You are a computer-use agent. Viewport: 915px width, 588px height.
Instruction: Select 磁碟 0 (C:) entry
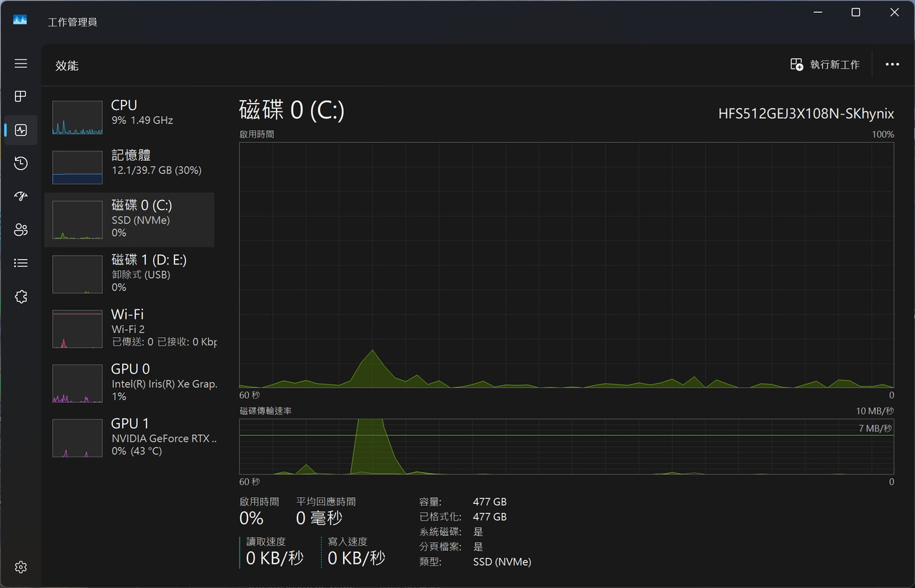[x=129, y=219]
